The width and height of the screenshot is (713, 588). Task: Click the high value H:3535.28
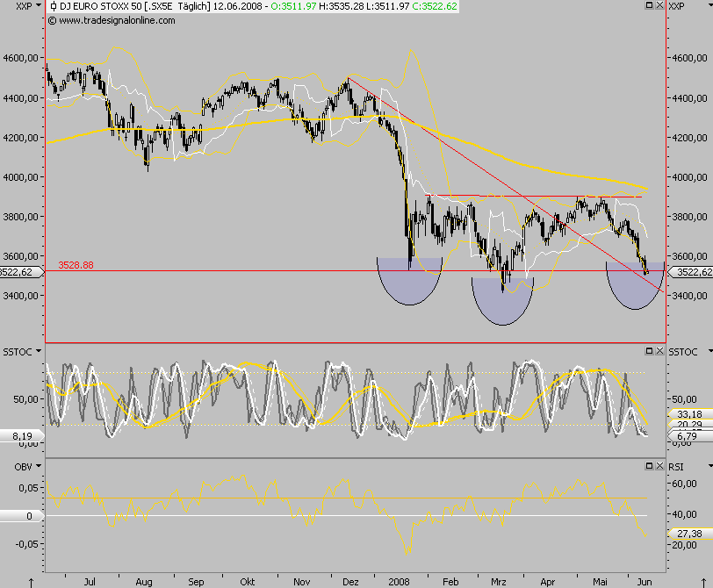[x=342, y=6]
